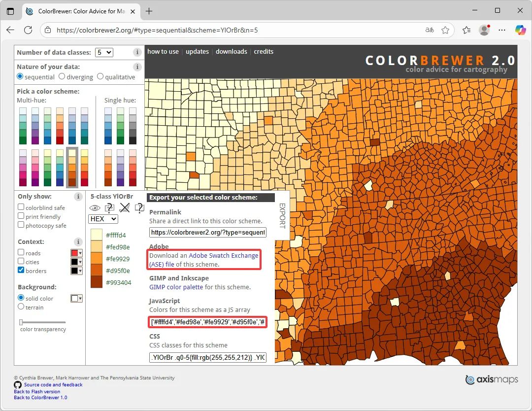Open the HEX color format dropdown
532x411 pixels.
click(102, 219)
